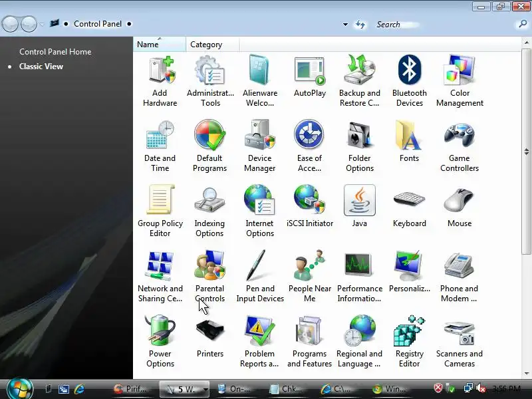Open Personalization settings

click(410, 272)
